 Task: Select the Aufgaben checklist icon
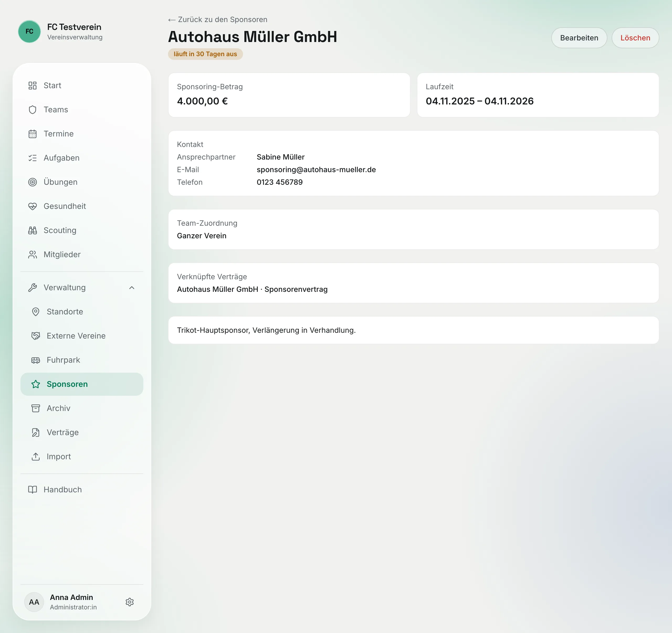click(x=33, y=158)
